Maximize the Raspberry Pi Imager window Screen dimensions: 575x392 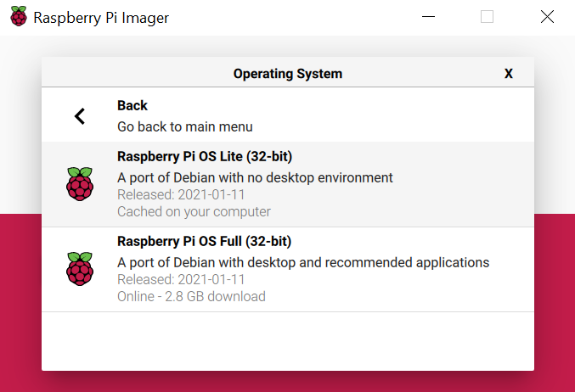point(487,17)
